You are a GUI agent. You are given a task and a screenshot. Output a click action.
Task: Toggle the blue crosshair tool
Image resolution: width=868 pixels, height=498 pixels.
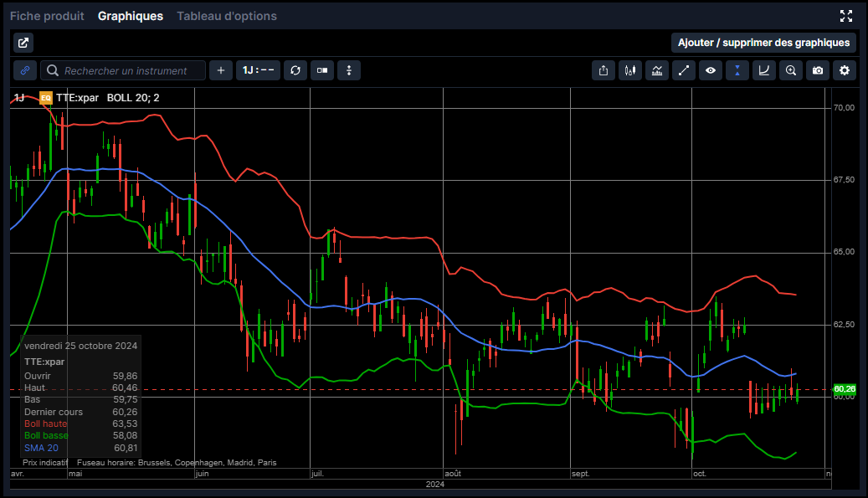[x=737, y=70]
